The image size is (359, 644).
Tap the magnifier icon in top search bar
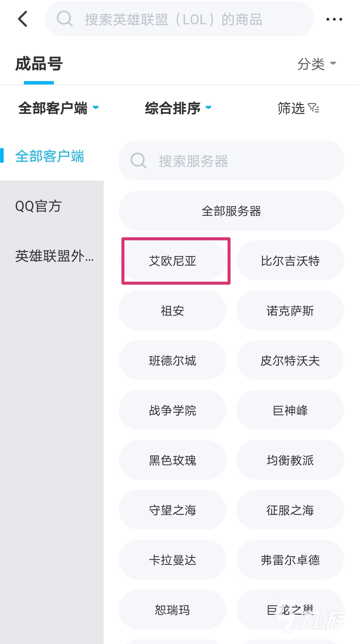[x=64, y=19]
